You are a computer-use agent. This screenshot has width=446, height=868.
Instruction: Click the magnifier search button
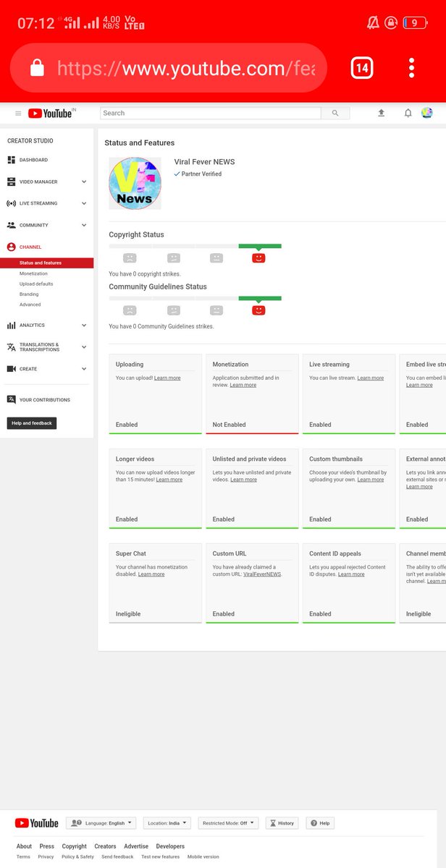tap(335, 114)
